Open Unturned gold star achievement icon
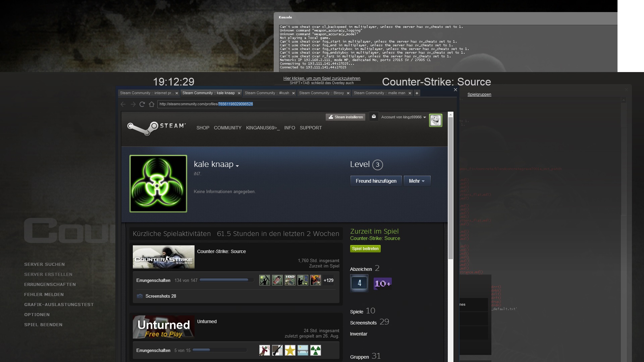This screenshot has height=362, width=644. point(290,350)
